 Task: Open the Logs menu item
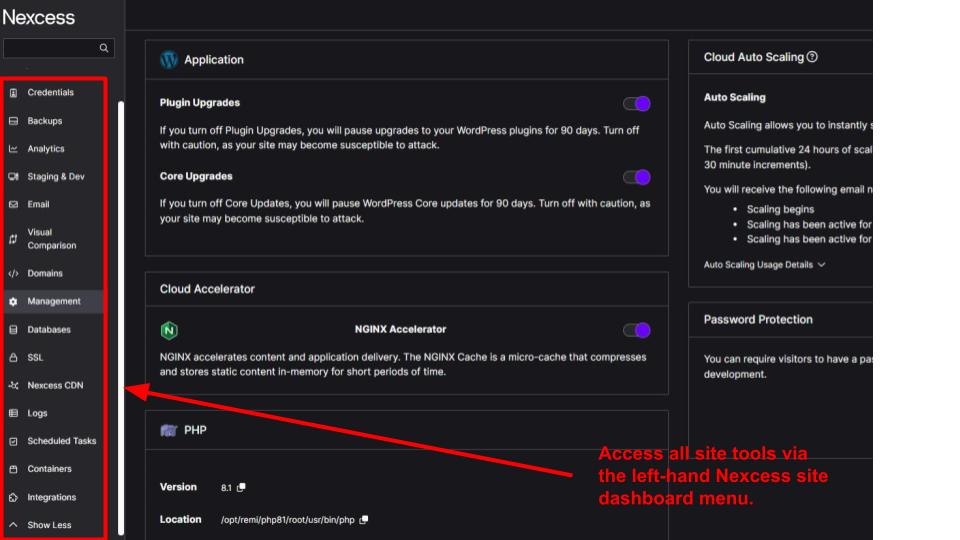[x=37, y=413]
